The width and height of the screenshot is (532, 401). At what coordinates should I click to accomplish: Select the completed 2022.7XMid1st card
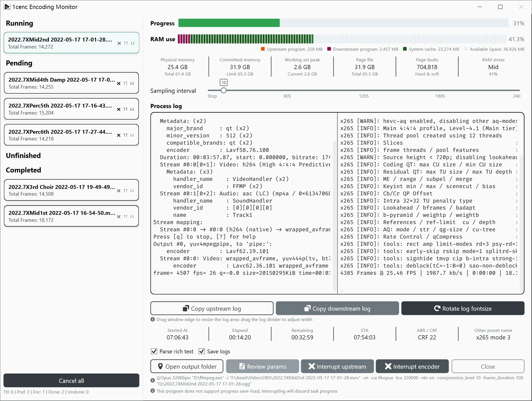[x=71, y=216]
